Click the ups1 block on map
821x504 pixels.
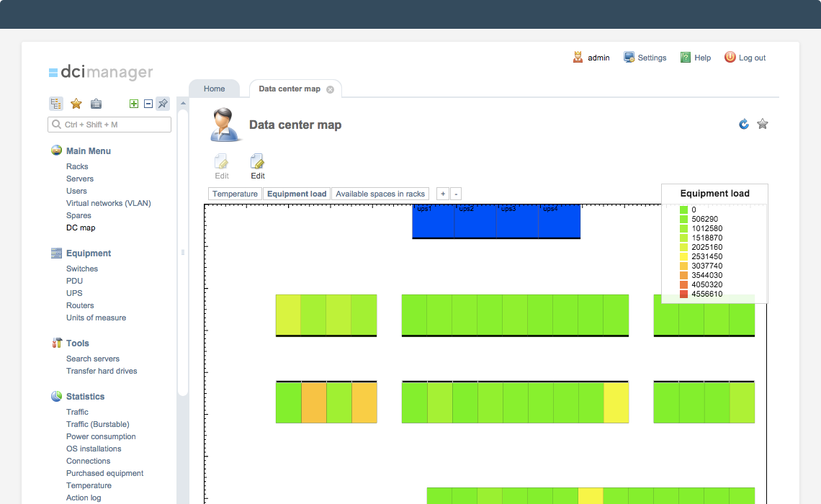(x=434, y=221)
